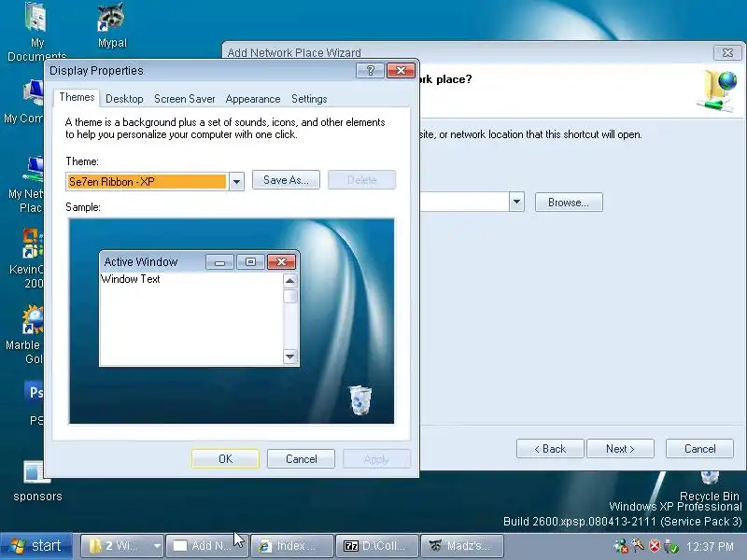The width and height of the screenshot is (747, 560).
Task: Click Browse in the network wizard
Action: 569,203
